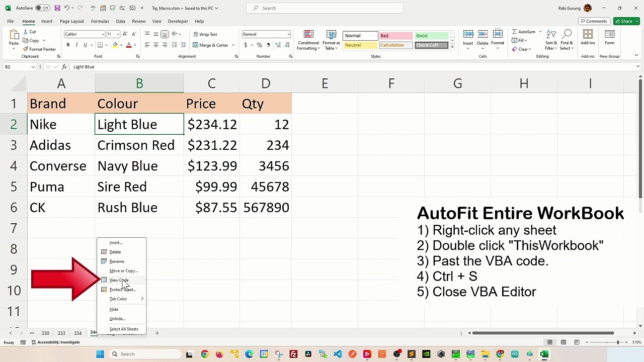Select View Code in context menu
The width and height of the screenshot is (644, 362).
click(x=119, y=280)
